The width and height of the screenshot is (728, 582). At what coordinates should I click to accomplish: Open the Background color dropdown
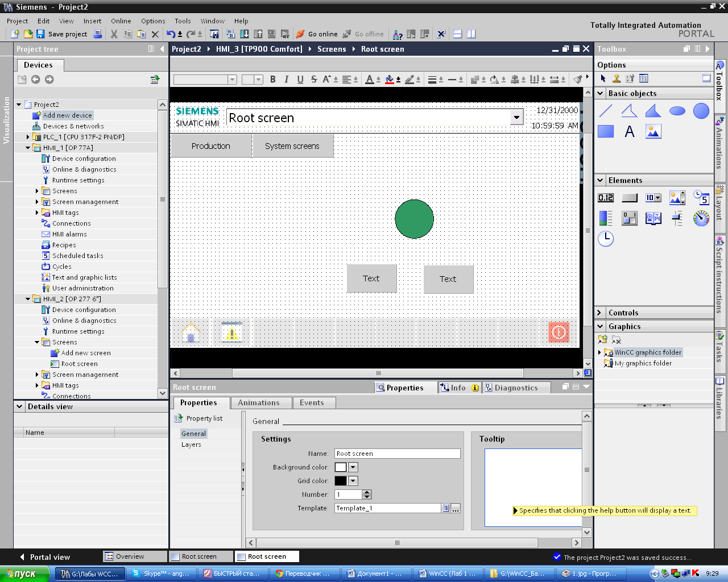(353, 467)
